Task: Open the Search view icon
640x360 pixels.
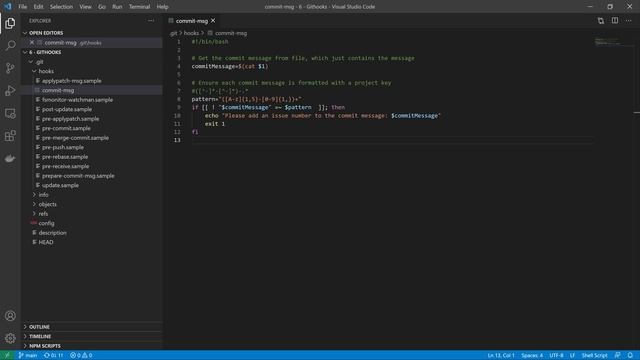Action: click(10, 45)
